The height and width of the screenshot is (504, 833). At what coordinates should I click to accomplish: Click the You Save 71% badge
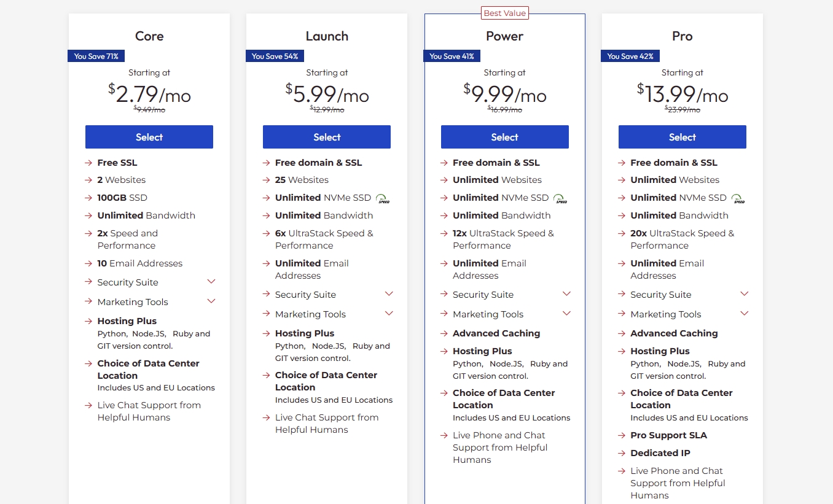coord(96,56)
